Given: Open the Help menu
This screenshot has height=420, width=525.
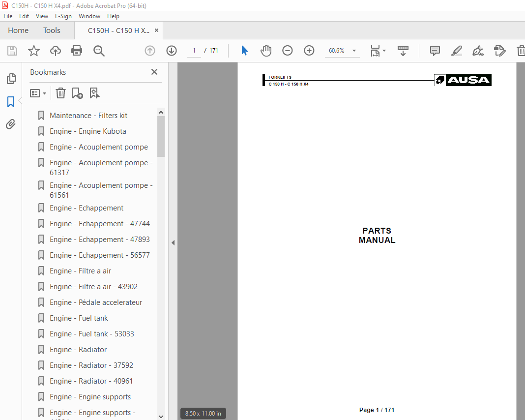Looking at the screenshot, I should click(113, 16).
